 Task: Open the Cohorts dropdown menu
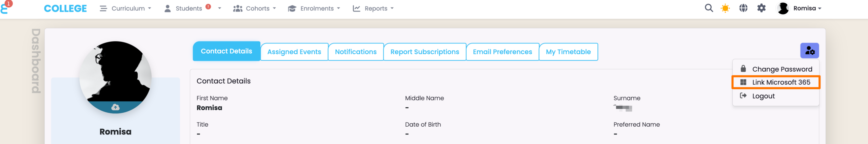coord(255,8)
